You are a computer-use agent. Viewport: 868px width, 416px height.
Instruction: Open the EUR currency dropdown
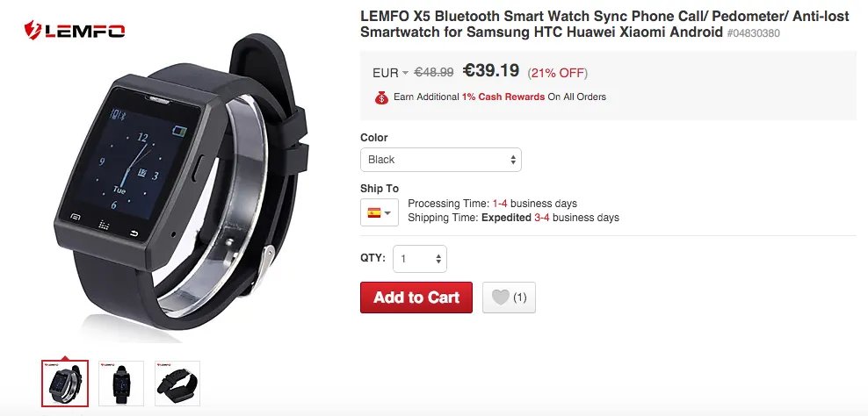(x=390, y=73)
